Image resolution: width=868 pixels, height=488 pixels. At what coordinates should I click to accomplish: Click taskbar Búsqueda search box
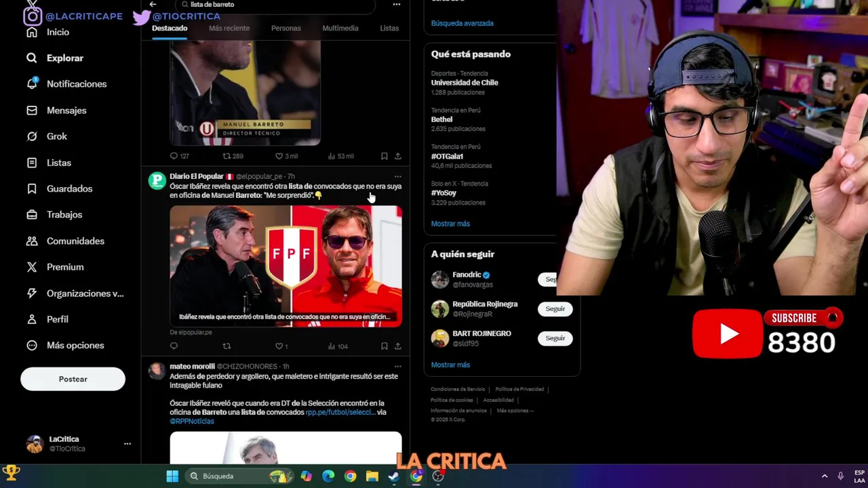pos(238,476)
